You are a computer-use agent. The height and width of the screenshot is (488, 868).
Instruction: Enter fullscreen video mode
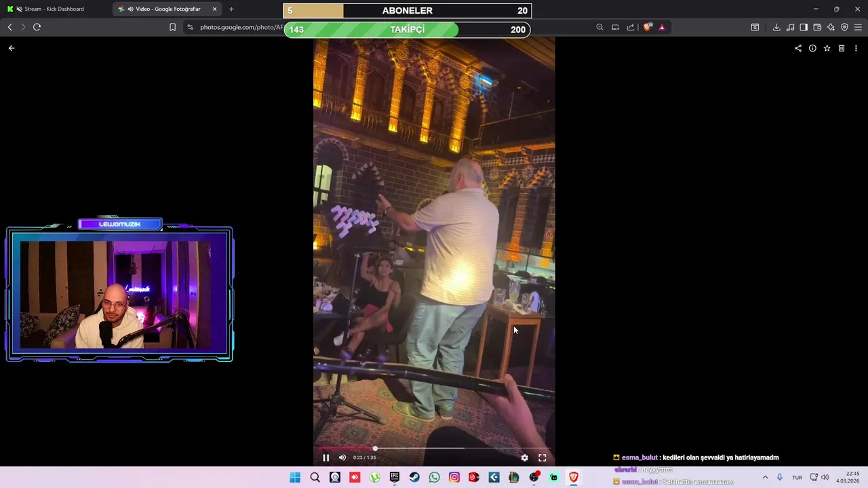[x=542, y=457]
